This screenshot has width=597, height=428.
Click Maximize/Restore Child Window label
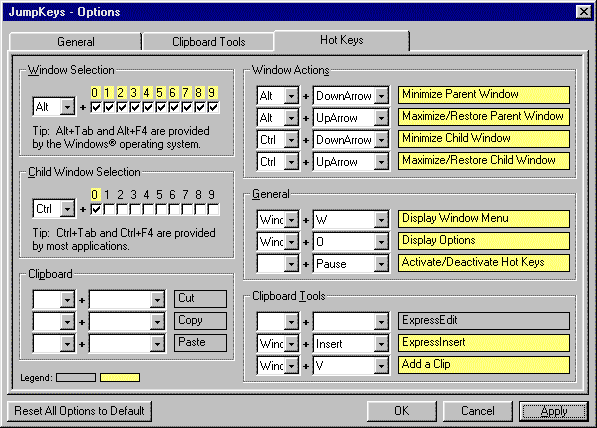click(x=484, y=161)
